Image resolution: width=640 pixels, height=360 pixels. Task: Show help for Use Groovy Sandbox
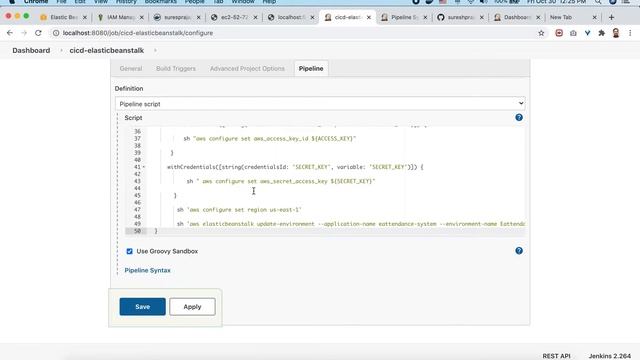[519, 251]
